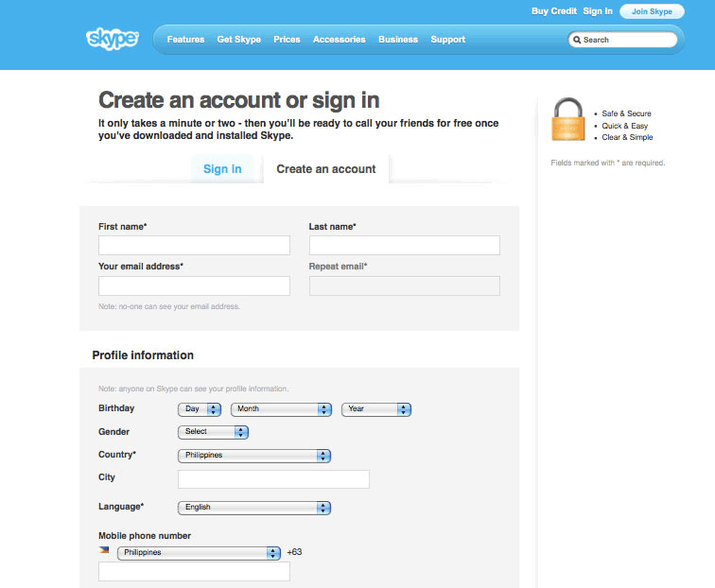
Task: Open the Business menu
Action: pos(398,40)
